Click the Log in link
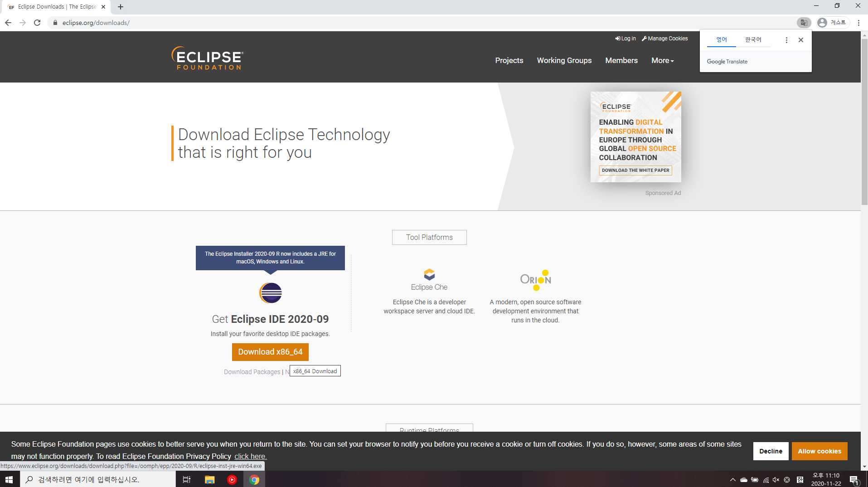The width and height of the screenshot is (868, 487). pyautogui.click(x=626, y=39)
